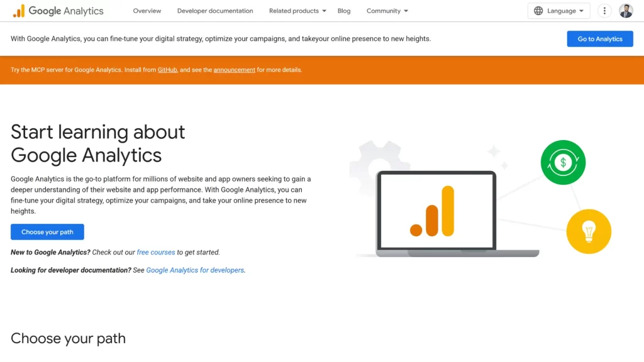This screenshot has height=362, width=644.
Task: Open the free courses link
Action: point(156,252)
